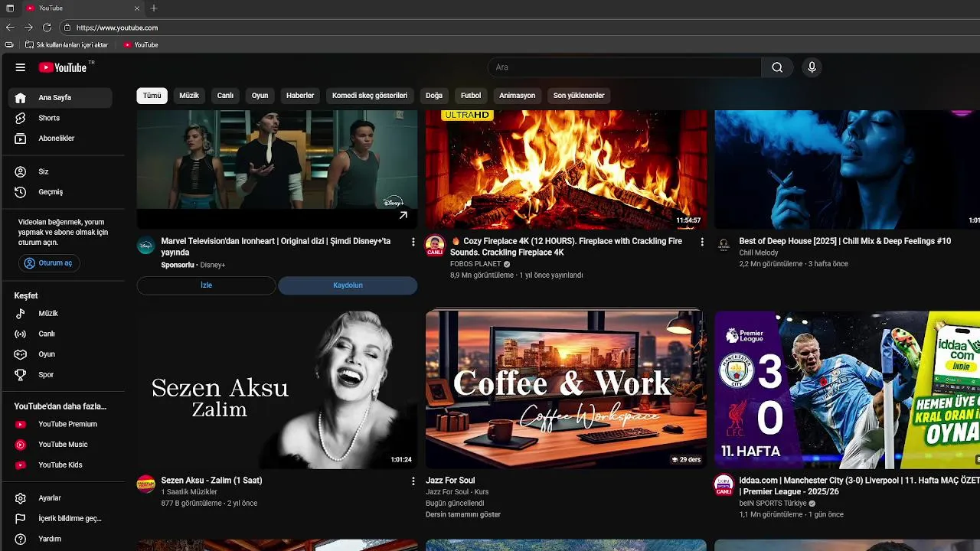
Task: Select the Futbol filter chip
Action: (471, 96)
